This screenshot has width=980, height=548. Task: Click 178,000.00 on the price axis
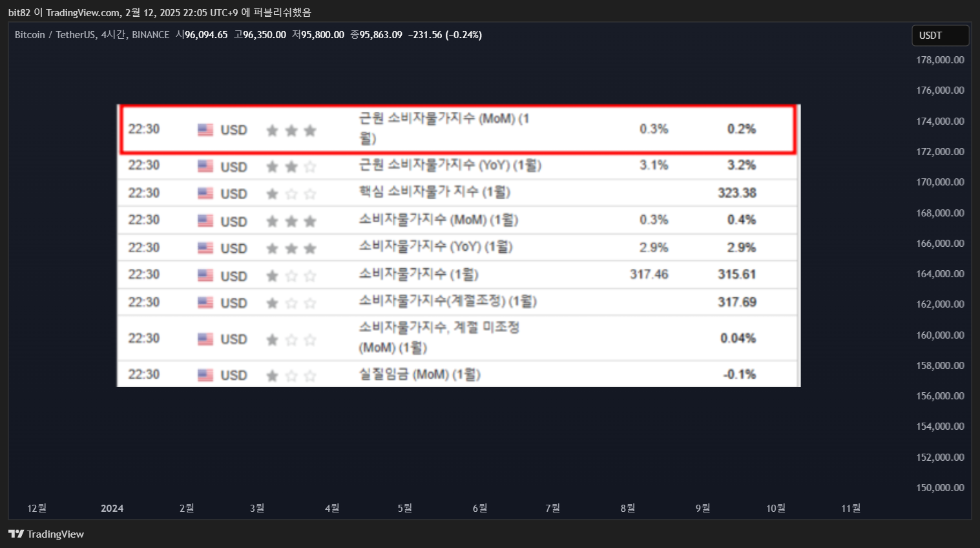pos(940,60)
